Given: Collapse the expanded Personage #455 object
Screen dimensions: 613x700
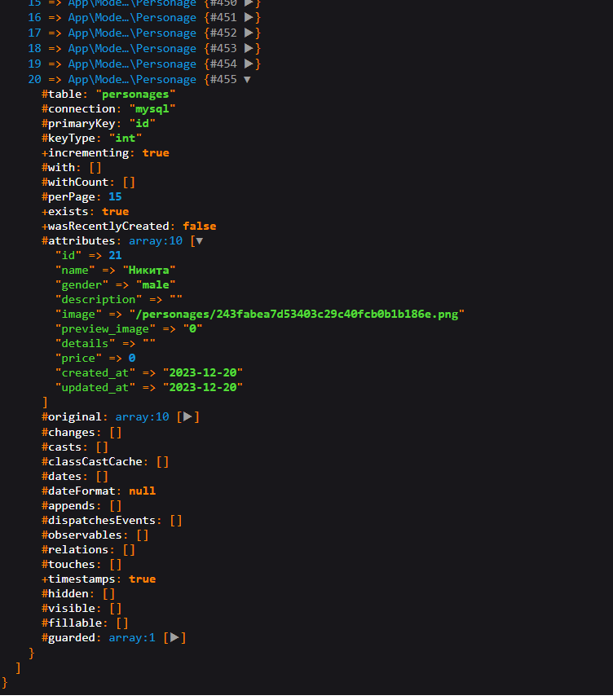Looking at the screenshot, I should tap(247, 79).
